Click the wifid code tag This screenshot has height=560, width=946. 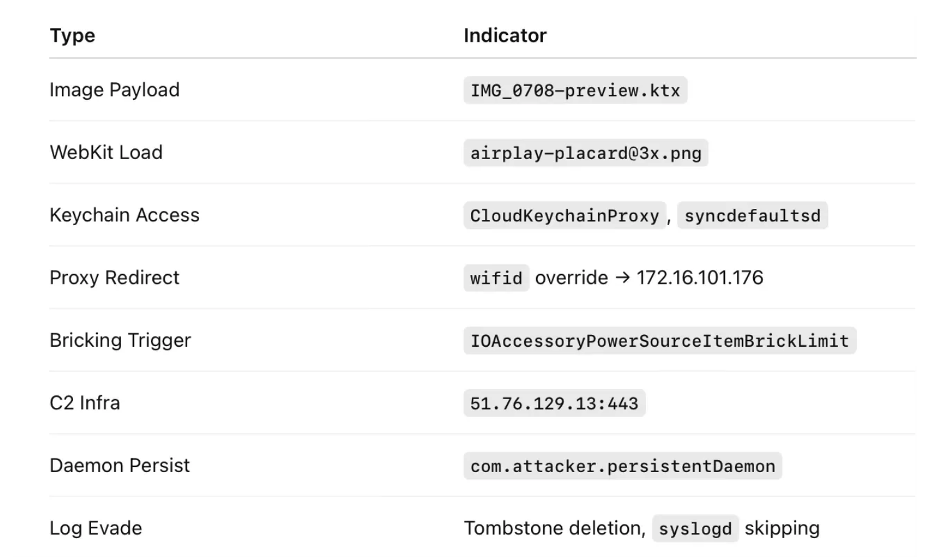point(496,278)
